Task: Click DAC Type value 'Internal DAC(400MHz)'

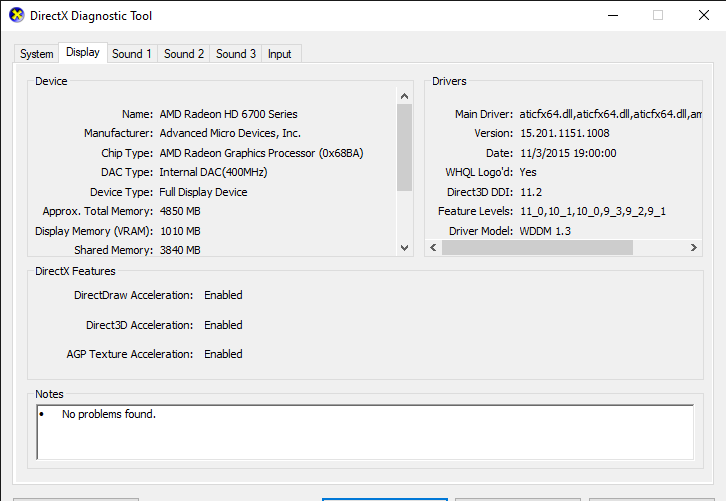Action: point(213,172)
